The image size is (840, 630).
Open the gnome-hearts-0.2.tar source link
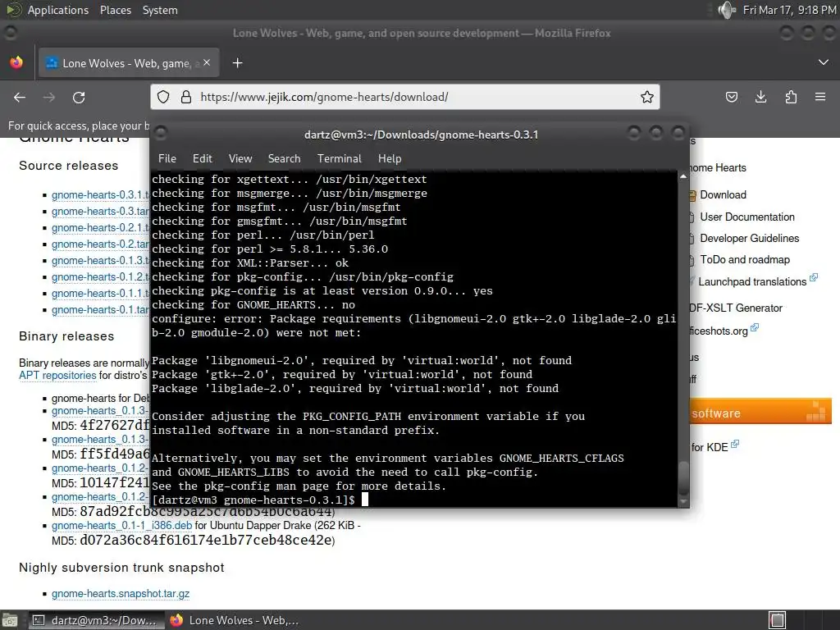100,244
